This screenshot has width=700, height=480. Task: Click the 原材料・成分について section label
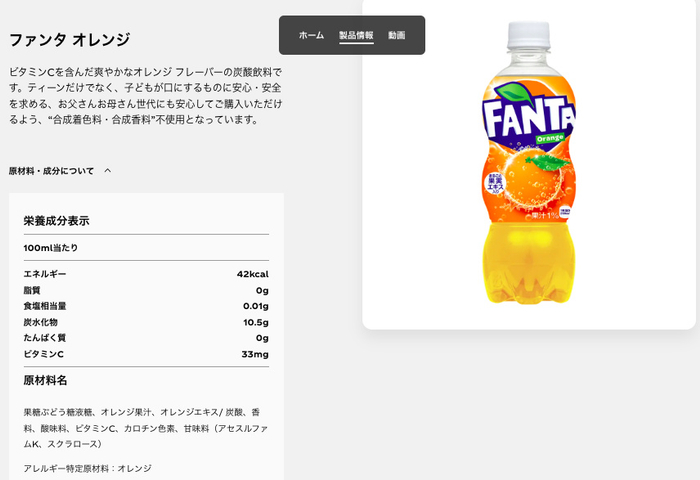pyautogui.click(x=51, y=171)
